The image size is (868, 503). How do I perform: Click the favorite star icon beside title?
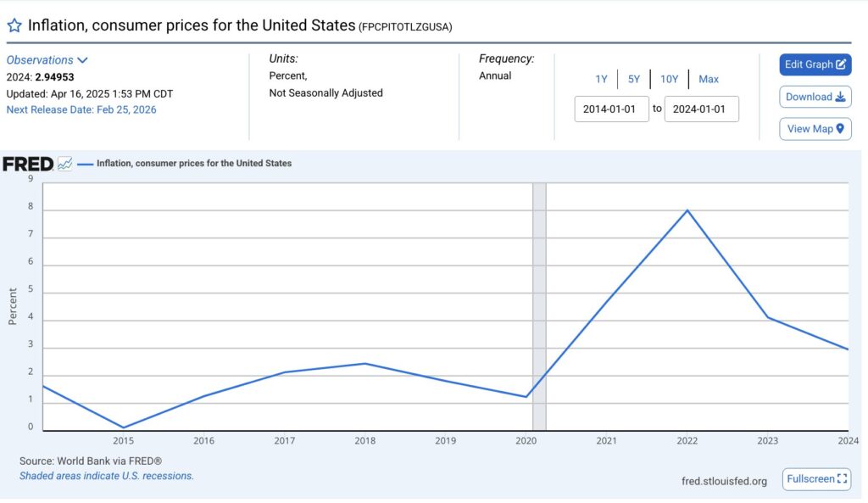click(14, 25)
